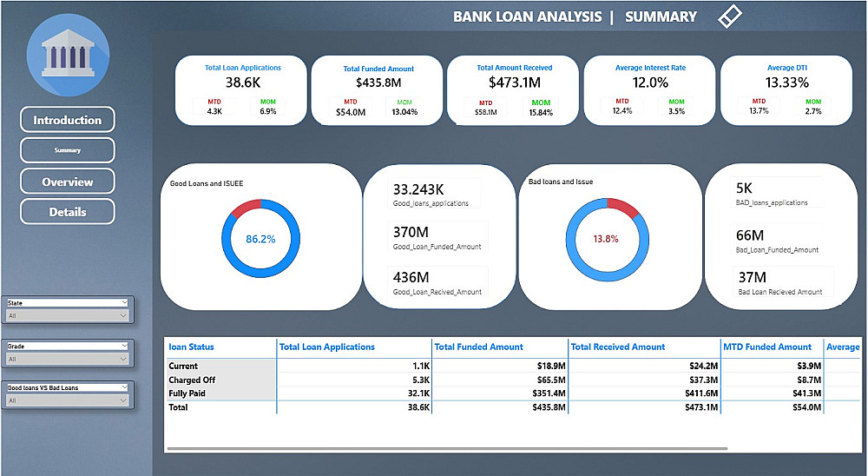Click the 436M Good_Loan_Recived_Amount value
Screen dimensions: 868x476
click(411, 277)
